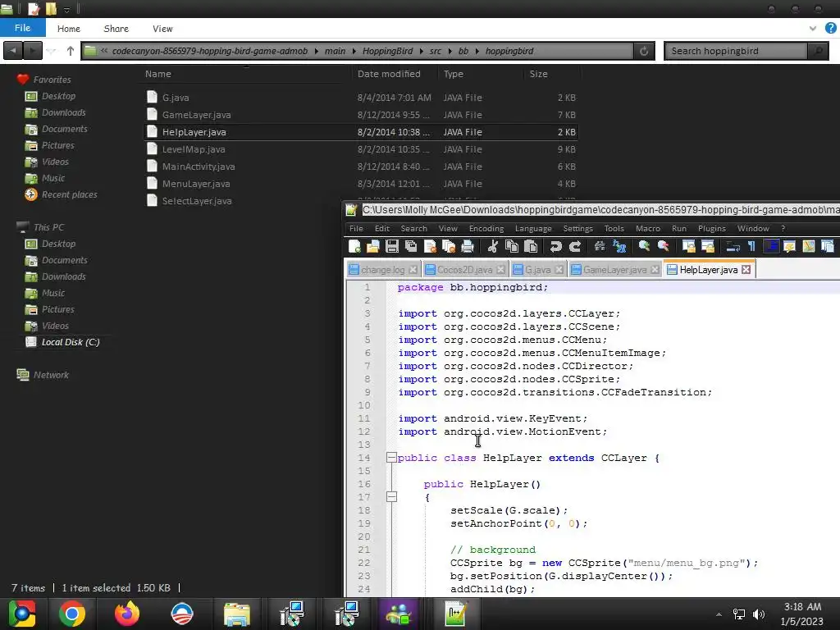Open Network in navigation pane
This screenshot has height=630, width=840.
tap(43, 375)
